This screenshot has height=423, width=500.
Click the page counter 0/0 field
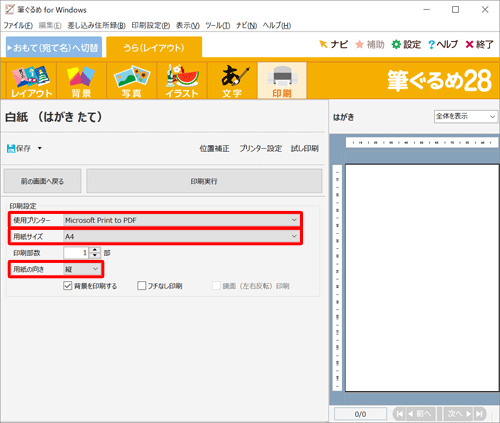(x=360, y=414)
